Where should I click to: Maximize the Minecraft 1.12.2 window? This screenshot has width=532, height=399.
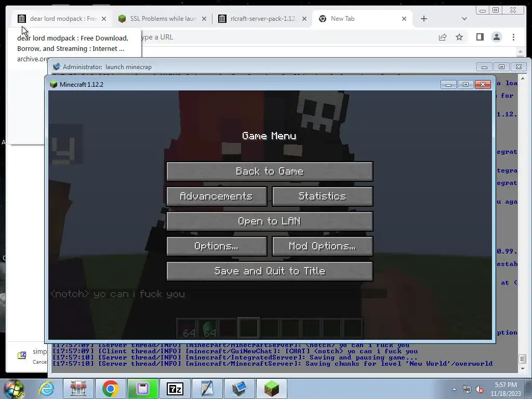point(465,84)
